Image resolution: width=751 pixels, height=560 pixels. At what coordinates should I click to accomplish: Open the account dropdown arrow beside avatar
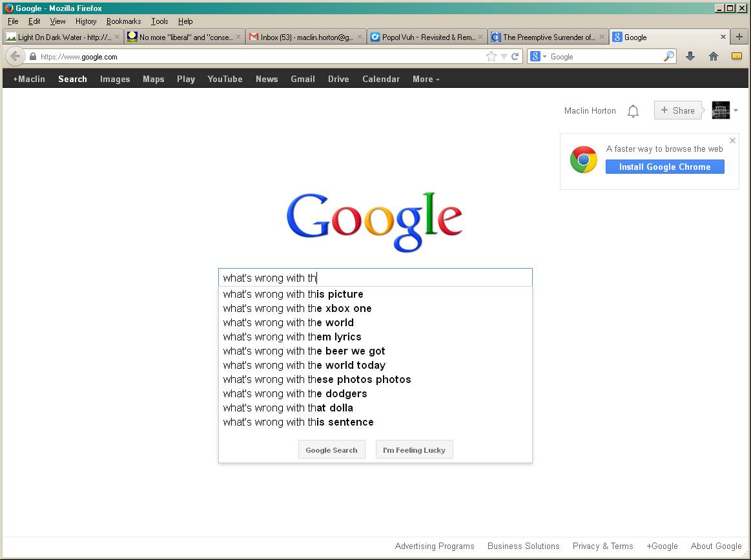tap(736, 110)
